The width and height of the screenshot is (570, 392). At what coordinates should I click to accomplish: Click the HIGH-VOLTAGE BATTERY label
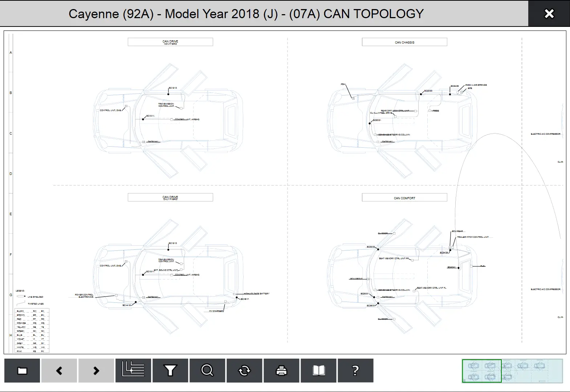point(256,294)
